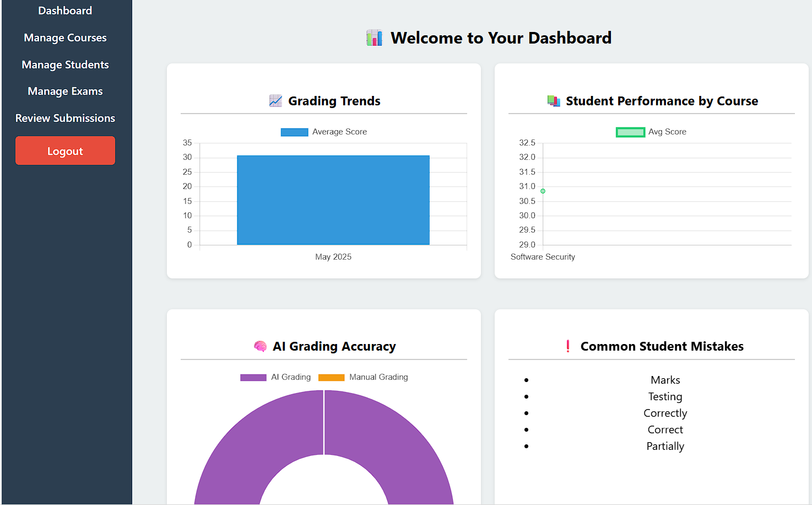Click the purple AI Grading legend swatch
Screen dimensions: 812x505
pos(252,377)
